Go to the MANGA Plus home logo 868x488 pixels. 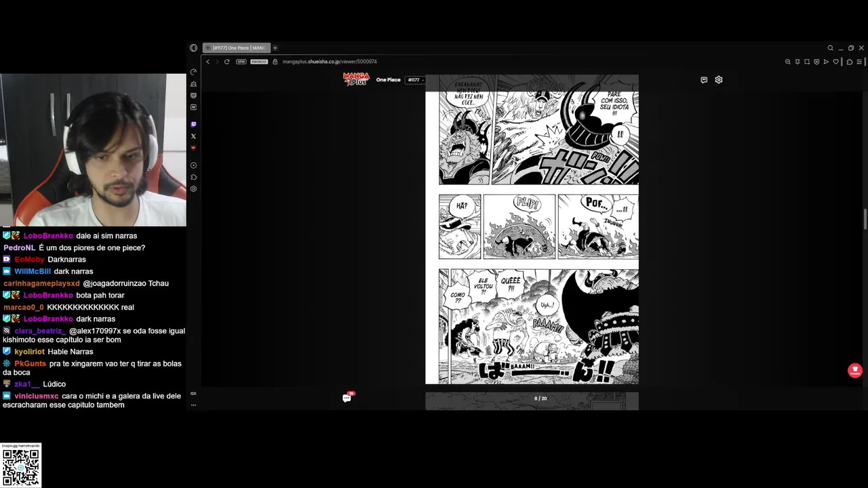[x=356, y=79]
